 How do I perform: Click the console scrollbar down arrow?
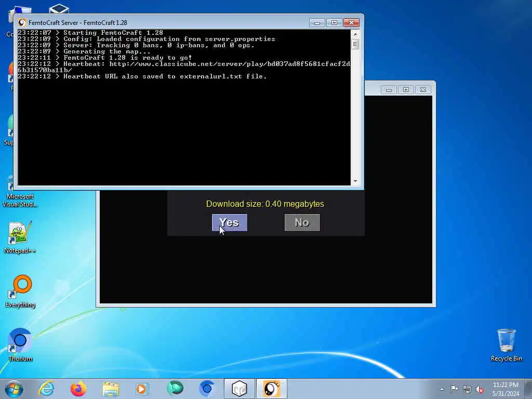(x=355, y=181)
